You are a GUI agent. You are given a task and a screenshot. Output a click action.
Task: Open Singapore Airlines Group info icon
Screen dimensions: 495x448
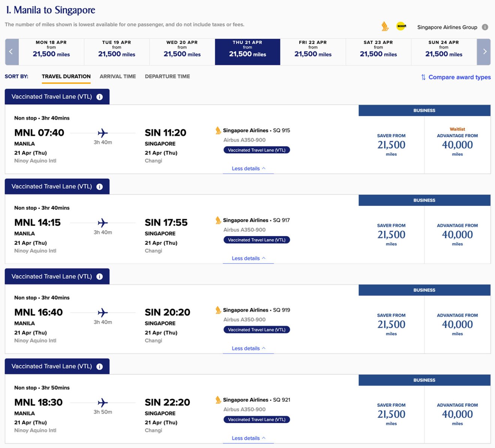(485, 27)
